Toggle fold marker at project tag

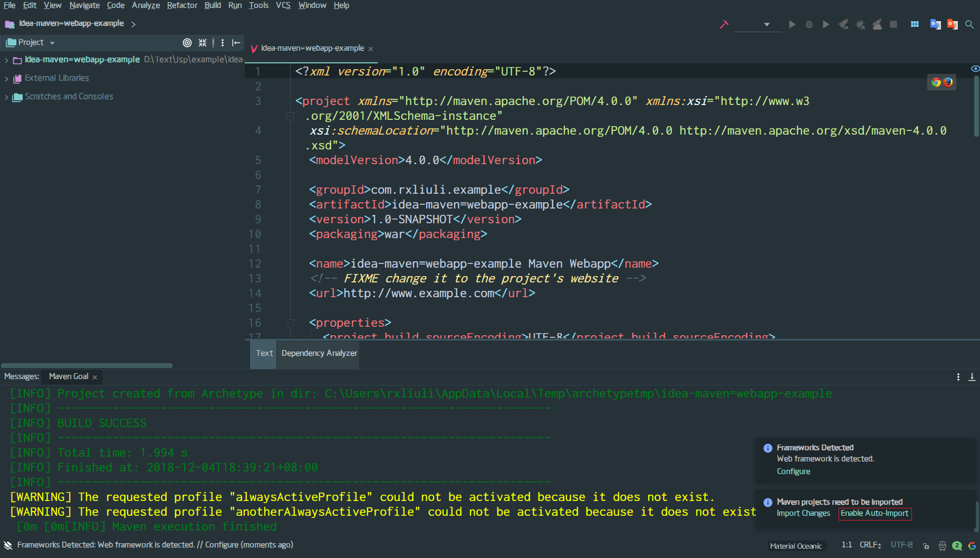(290, 116)
